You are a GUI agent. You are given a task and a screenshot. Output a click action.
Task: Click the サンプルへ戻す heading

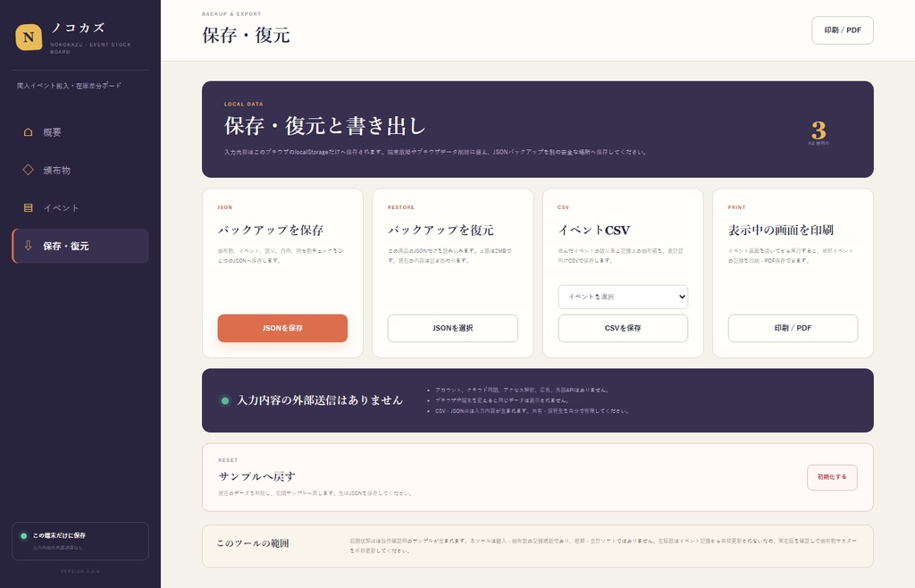point(256,476)
